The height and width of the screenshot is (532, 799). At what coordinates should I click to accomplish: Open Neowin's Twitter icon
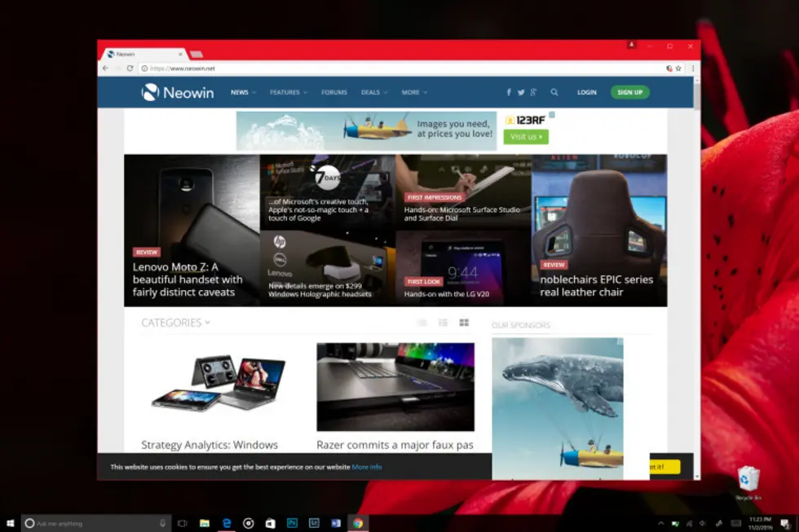click(x=521, y=92)
